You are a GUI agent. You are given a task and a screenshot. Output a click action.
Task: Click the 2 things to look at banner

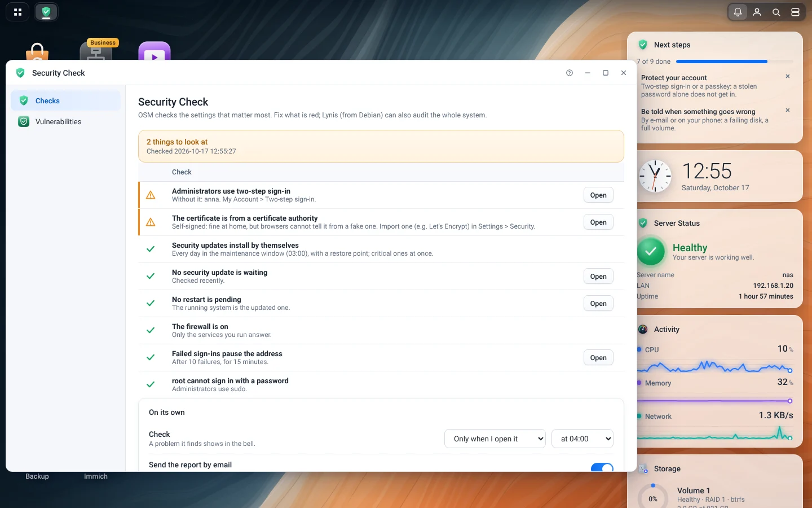pyautogui.click(x=381, y=146)
